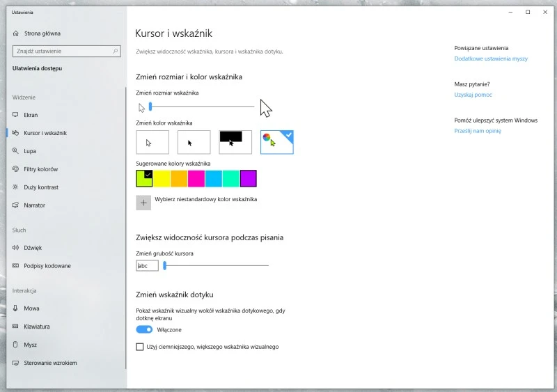
Task: Open Sterowanie wzrokiem eye control
Action: [50, 363]
